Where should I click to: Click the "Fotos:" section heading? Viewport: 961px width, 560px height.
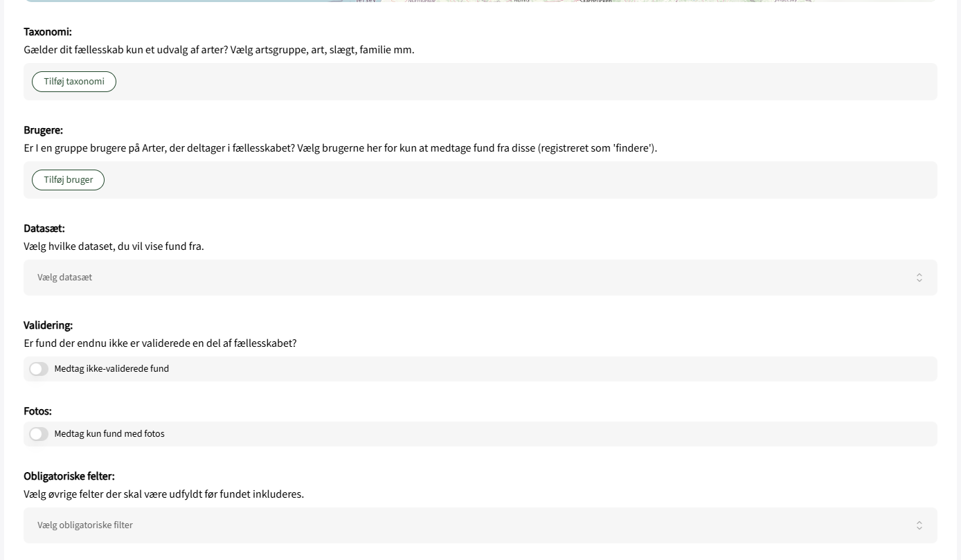click(37, 411)
